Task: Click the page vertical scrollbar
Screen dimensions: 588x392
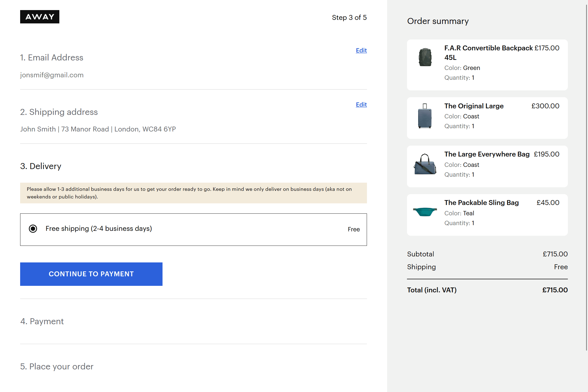Action: pyautogui.click(x=586, y=177)
